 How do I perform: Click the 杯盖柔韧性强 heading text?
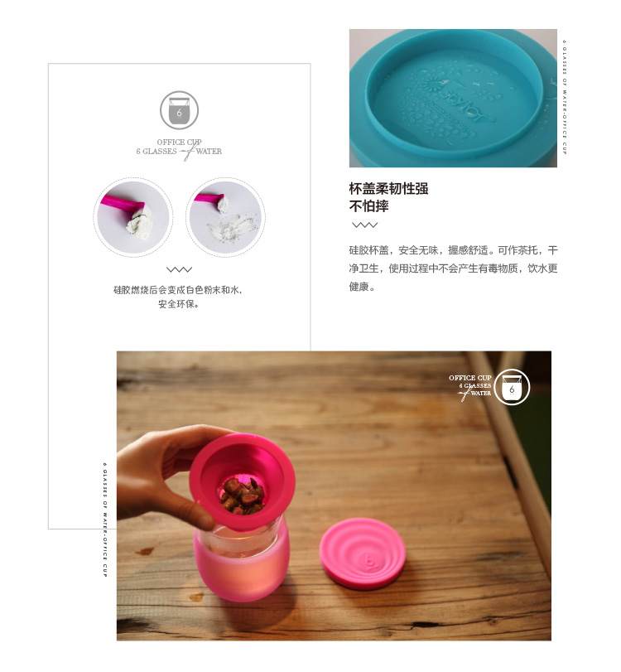coord(388,189)
